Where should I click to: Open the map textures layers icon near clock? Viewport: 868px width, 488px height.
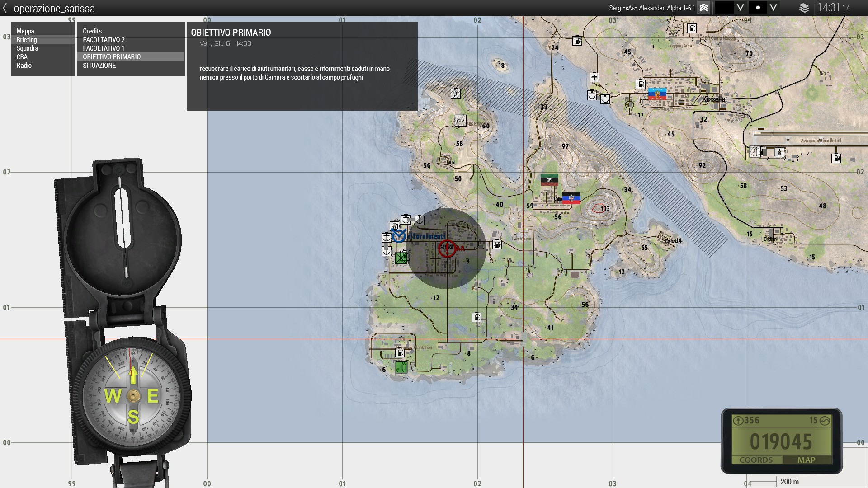tap(804, 8)
